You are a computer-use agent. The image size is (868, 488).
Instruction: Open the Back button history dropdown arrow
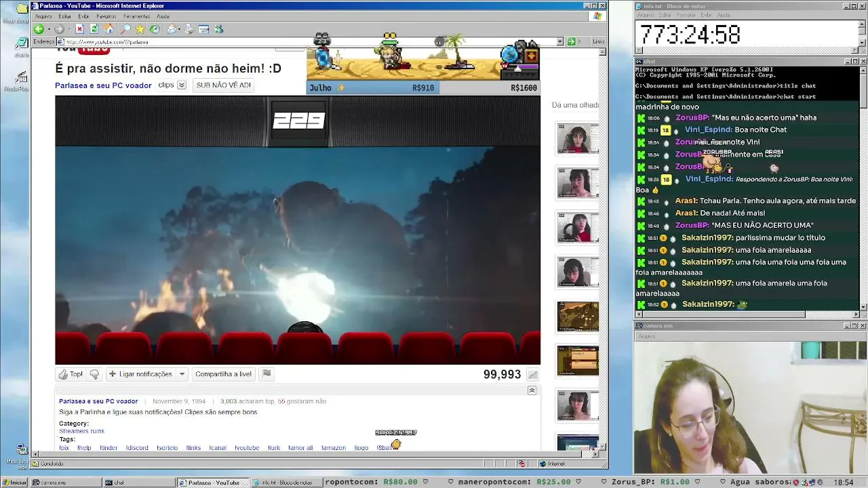click(x=48, y=29)
